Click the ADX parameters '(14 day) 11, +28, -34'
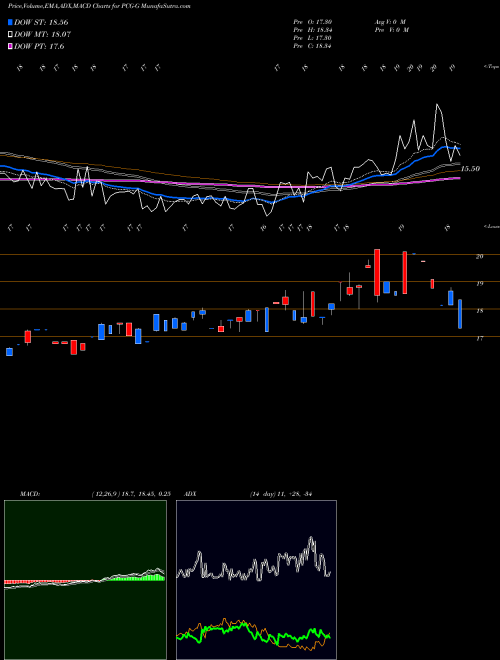The image size is (500, 660). click(x=280, y=494)
